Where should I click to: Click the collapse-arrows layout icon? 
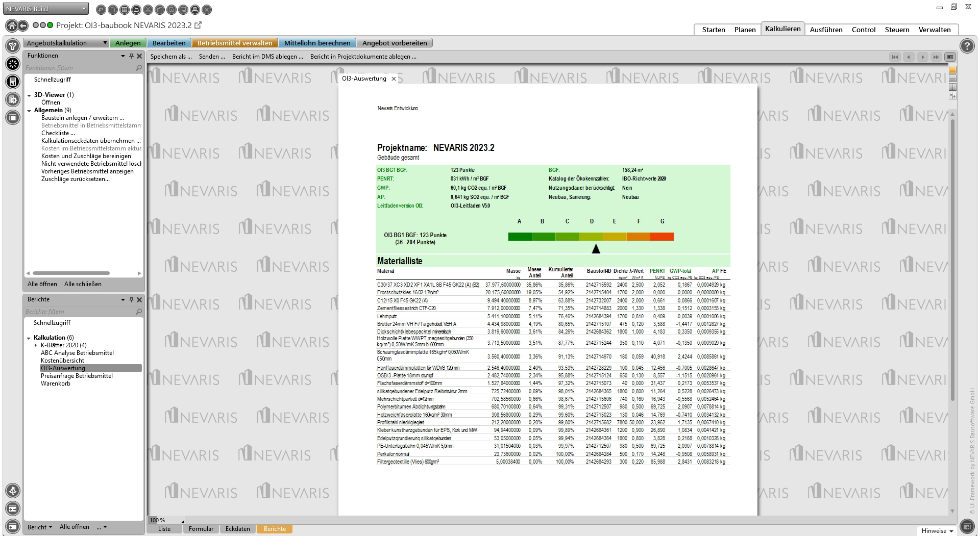pyautogui.click(x=952, y=96)
